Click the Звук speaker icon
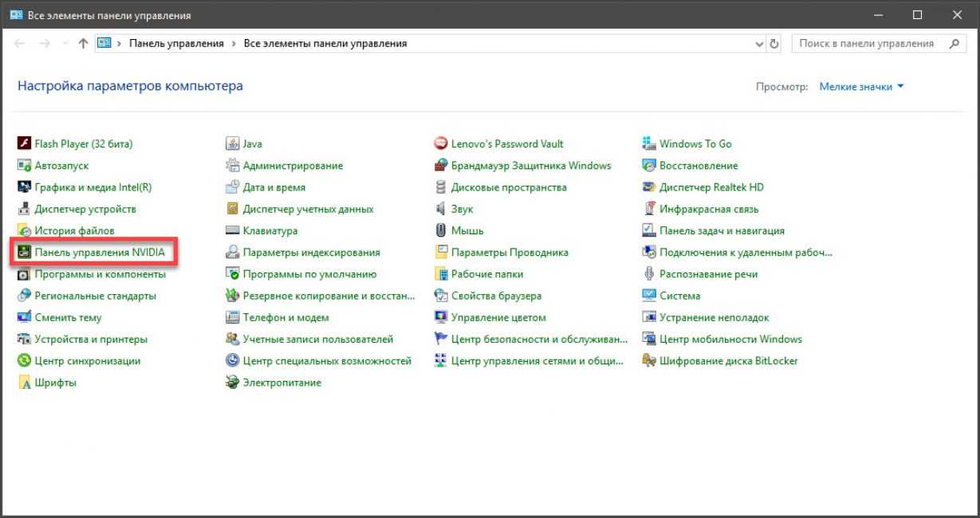 coord(441,210)
